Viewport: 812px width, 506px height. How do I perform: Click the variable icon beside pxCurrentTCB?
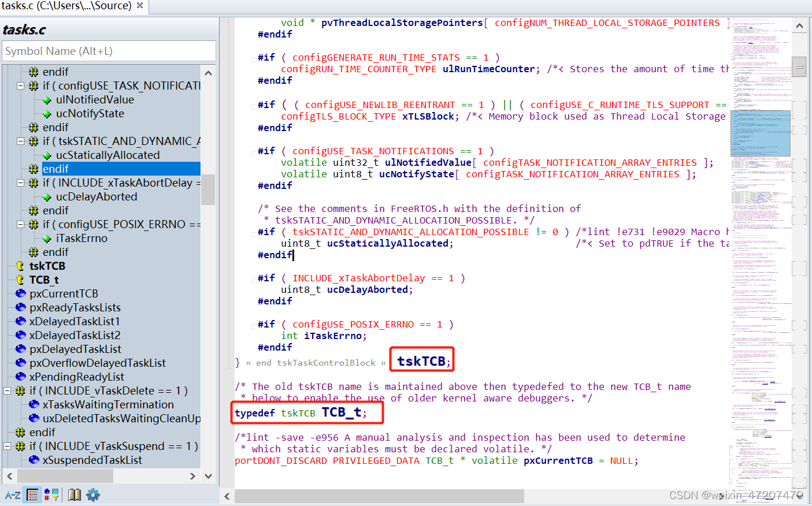pos(21,293)
